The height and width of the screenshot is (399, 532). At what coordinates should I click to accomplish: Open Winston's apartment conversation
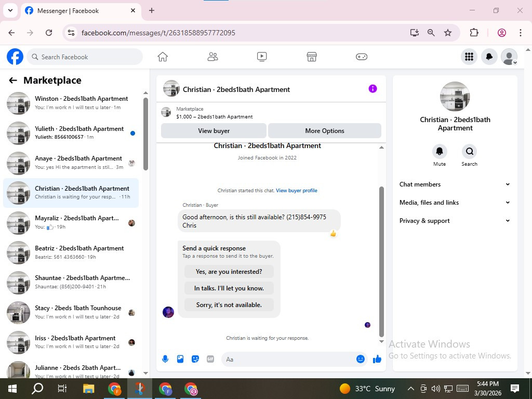point(71,103)
